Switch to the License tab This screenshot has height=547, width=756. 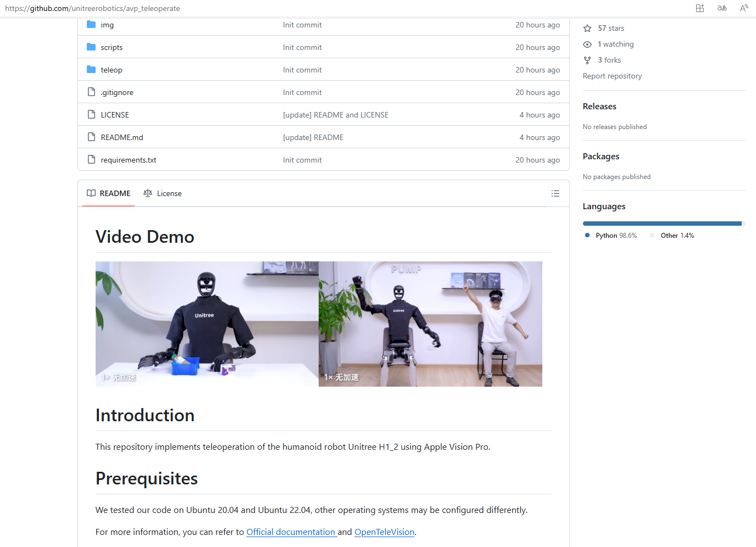(163, 193)
